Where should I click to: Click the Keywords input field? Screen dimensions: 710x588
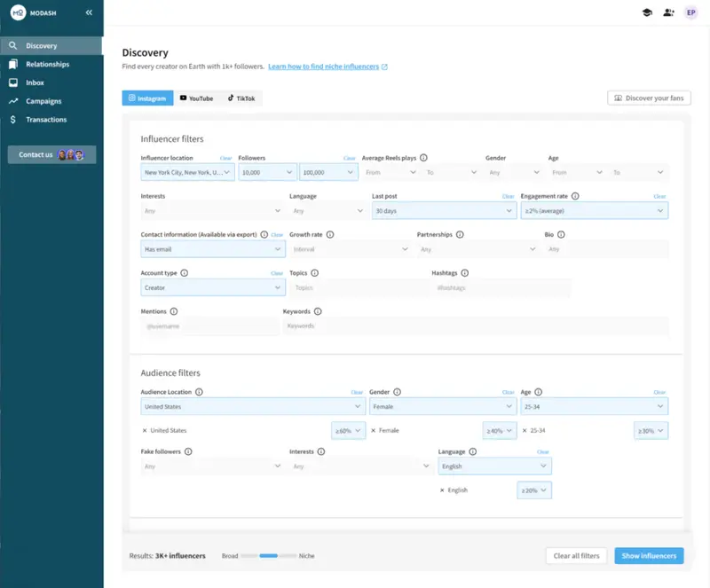(475, 326)
